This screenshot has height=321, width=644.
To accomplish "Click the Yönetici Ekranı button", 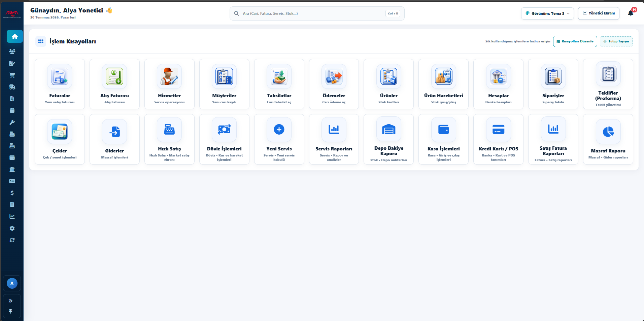I will point(599,13).
